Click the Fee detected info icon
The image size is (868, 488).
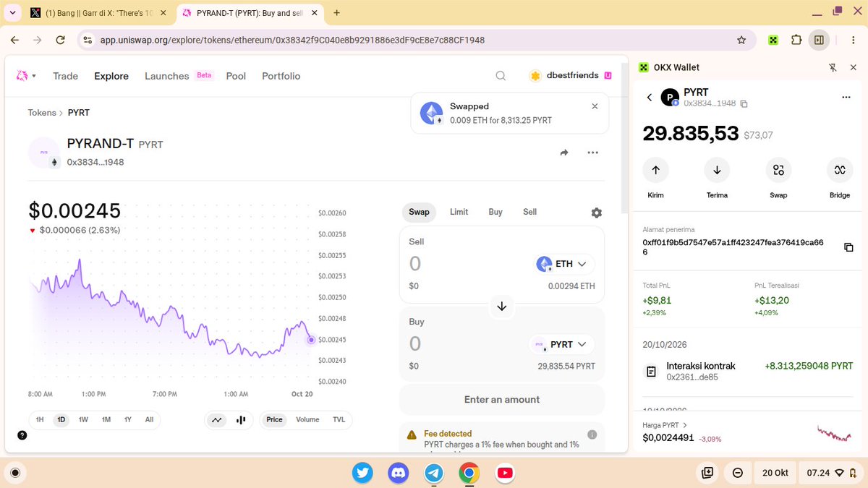[x=592, y=435]
